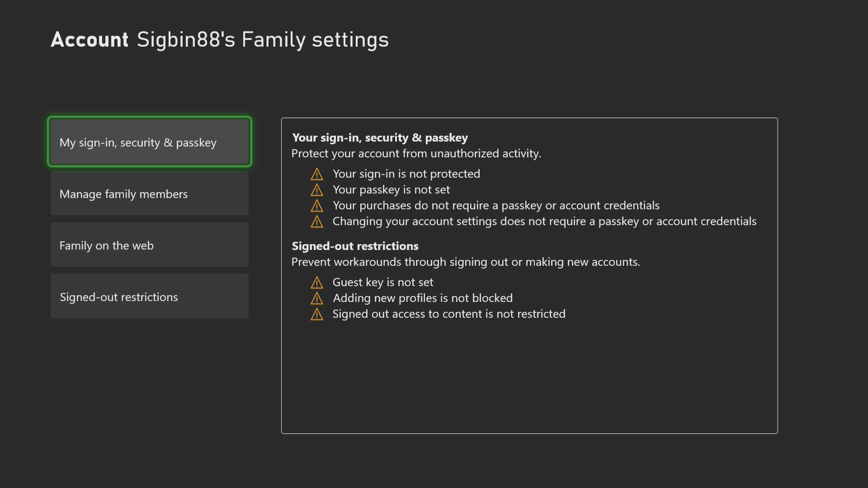Click the warning triangle for adding new profiles
Image resolution: width=868 pixels, height=488 pixels.
[317, 298]
